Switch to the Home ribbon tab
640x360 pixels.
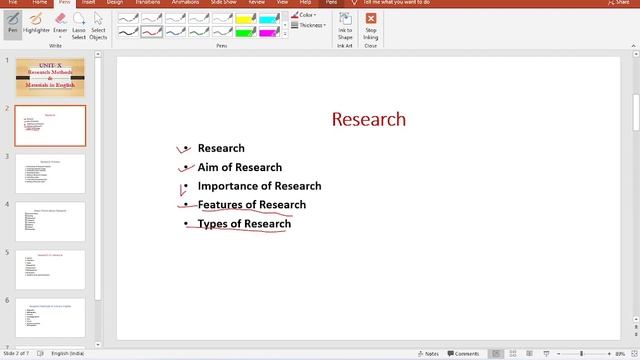[x=40, y=2]
